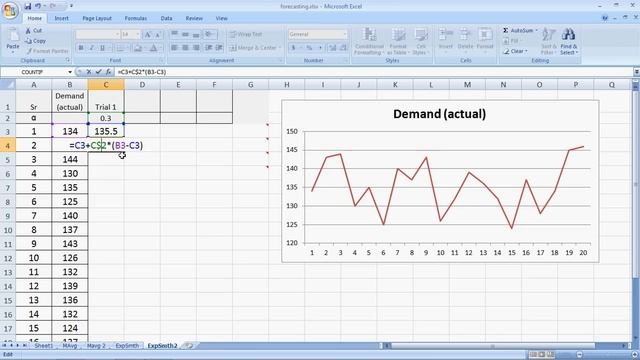Open the Data ribbon tab

pyautogui.click(x=166, y=18)
